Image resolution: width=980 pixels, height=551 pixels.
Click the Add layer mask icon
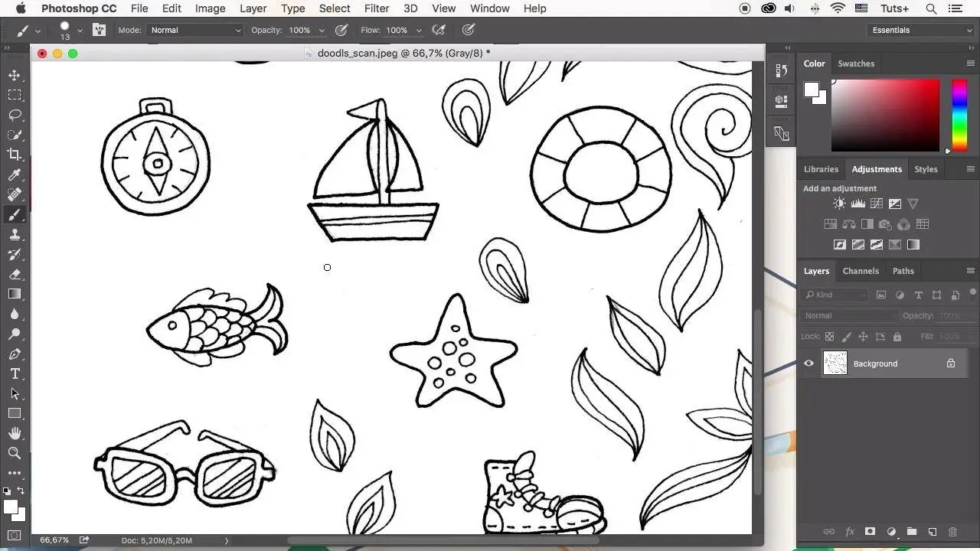[x=871, y=532]
